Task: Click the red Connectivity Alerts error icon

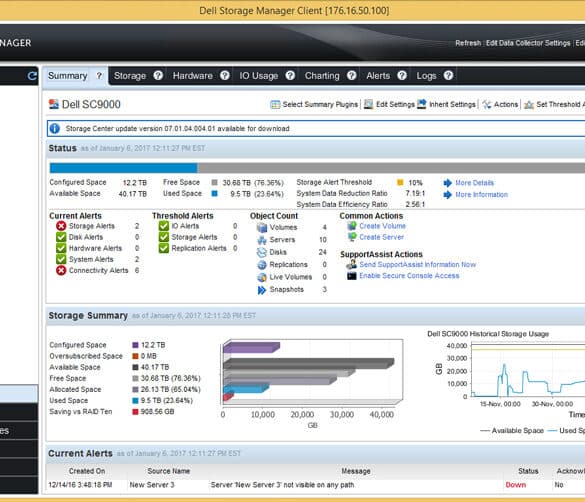Action: click(61, 270)
